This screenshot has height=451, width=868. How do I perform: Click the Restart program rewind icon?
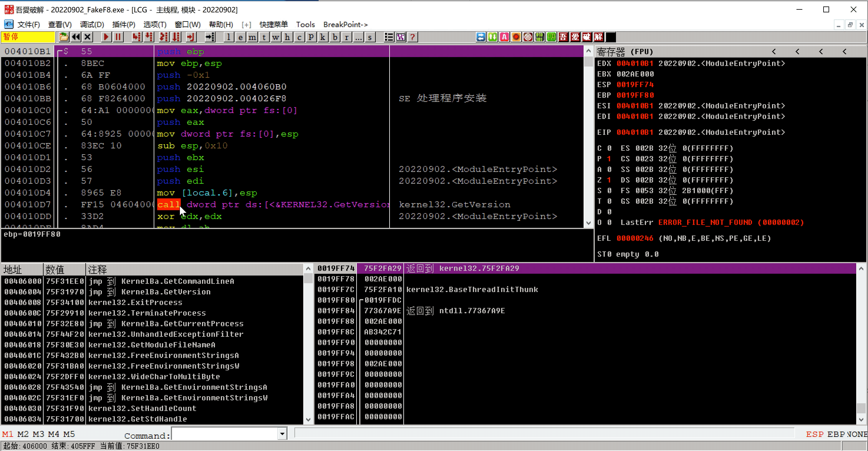[x=76, y=37]
